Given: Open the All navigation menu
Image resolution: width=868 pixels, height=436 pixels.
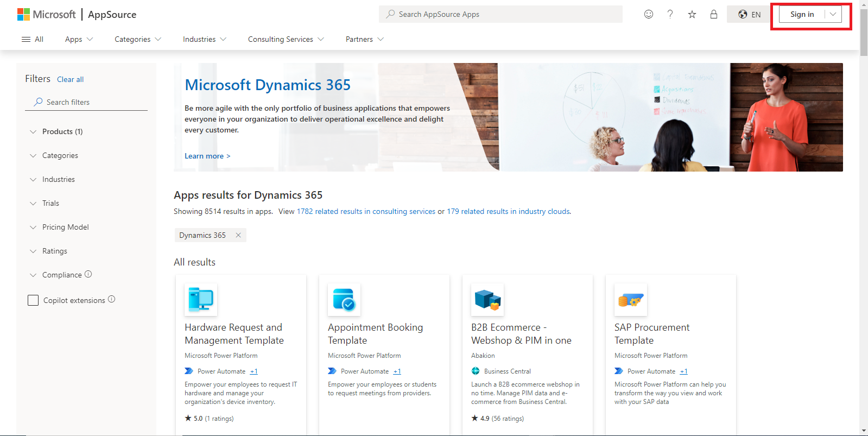Looking at the screenshot, I should pos(33,39).
